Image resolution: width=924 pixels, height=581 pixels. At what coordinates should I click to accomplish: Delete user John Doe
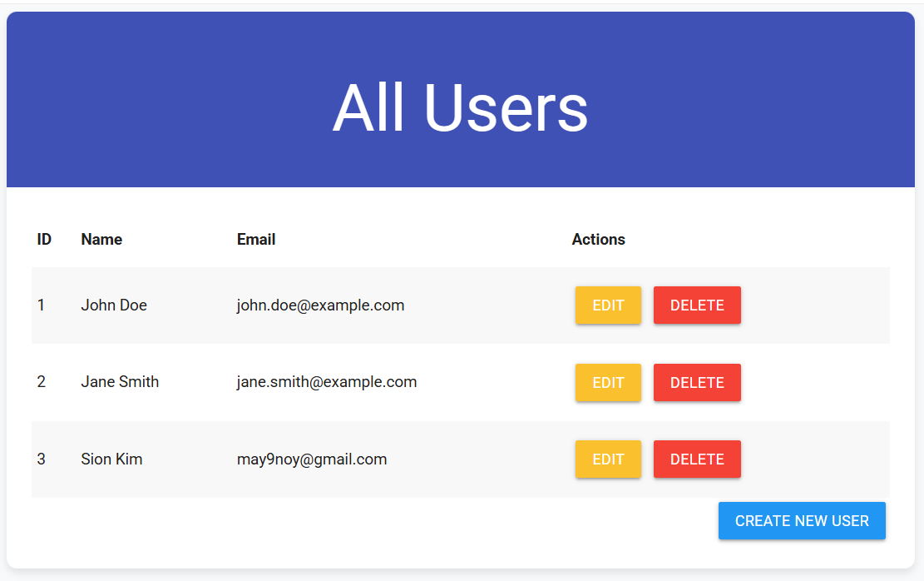[697, 305]
